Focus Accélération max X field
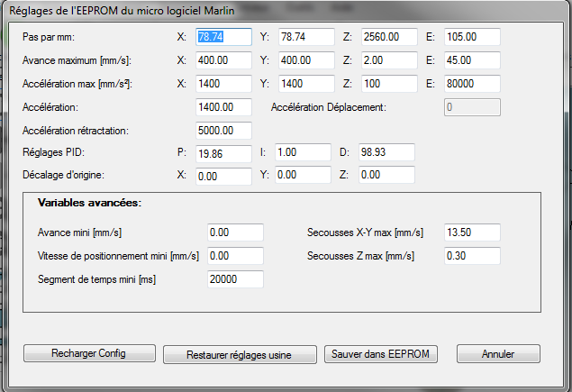This screenshot has width=572, height=392. coord(223,84)
